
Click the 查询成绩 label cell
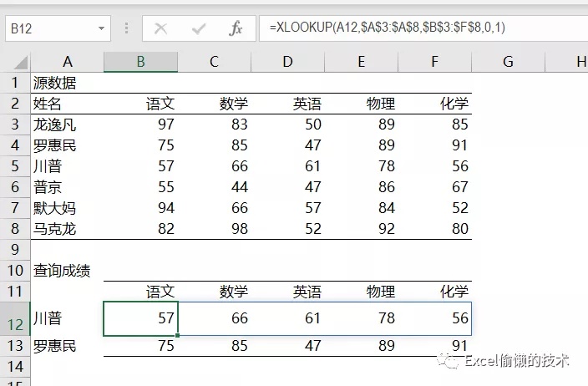(x=67, y=270)
